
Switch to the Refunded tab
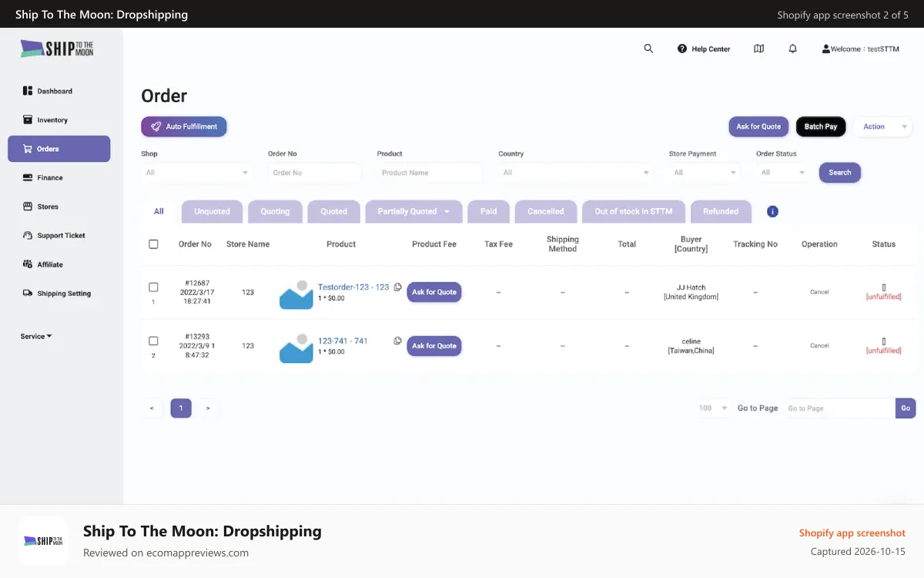click(721, 211)
